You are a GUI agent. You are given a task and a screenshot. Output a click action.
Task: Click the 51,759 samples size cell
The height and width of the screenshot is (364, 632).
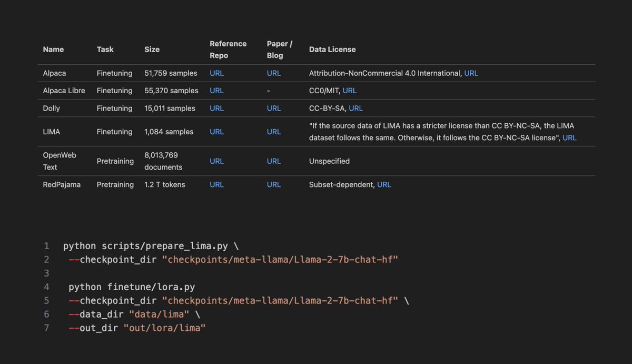[x=171, y=73]
